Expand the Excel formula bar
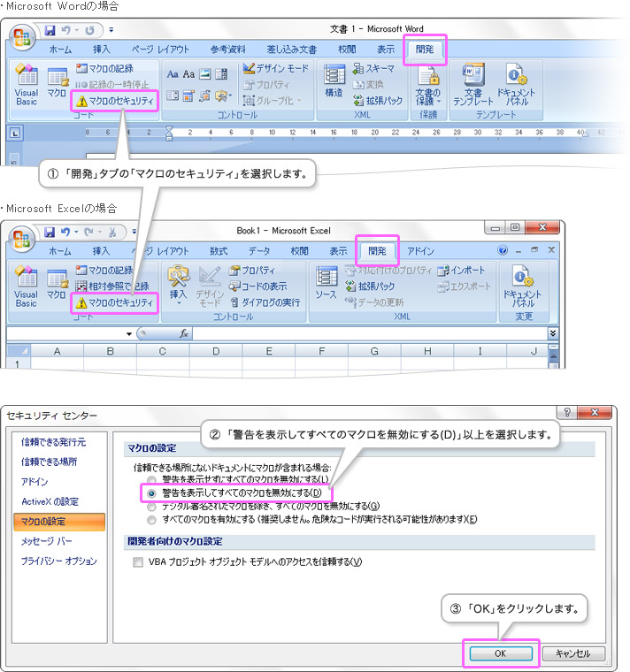 [553, 333]
